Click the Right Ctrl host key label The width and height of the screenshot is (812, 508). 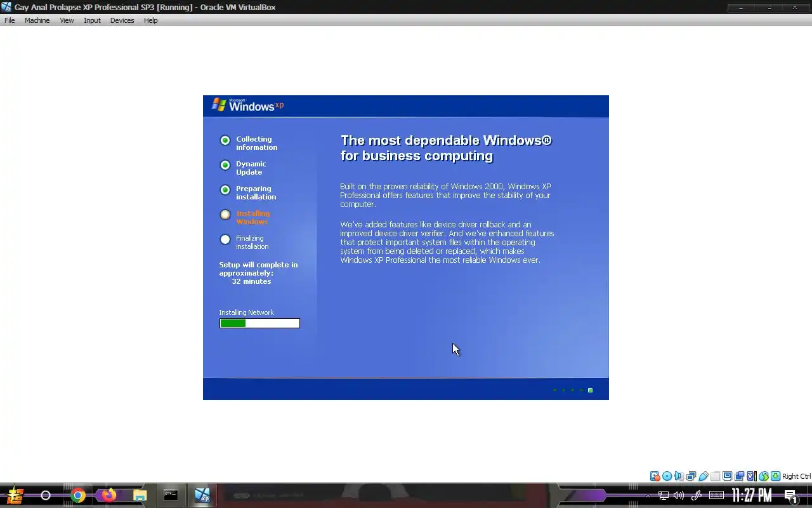796,476
